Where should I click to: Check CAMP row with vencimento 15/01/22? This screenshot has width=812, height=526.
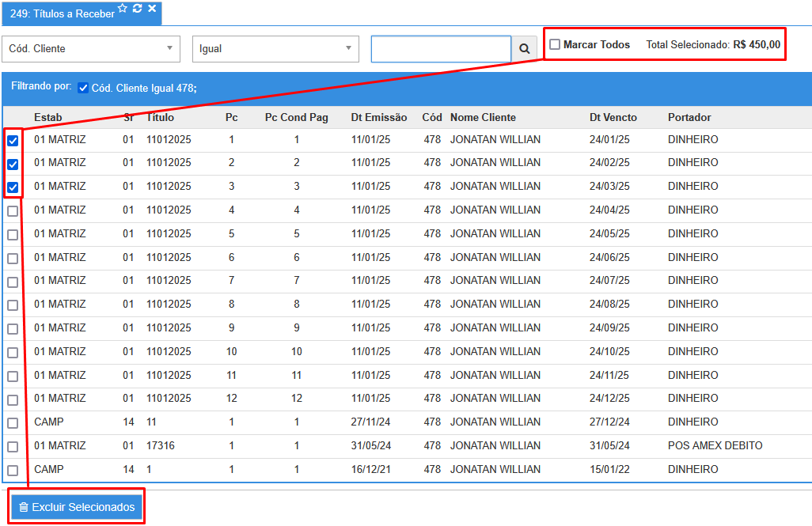click(13, 470)
